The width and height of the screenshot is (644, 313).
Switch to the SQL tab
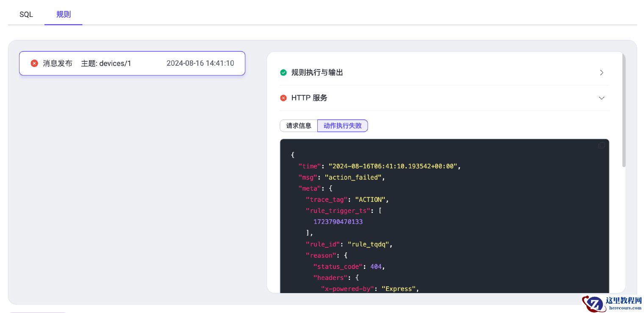[x=26, y=14]
